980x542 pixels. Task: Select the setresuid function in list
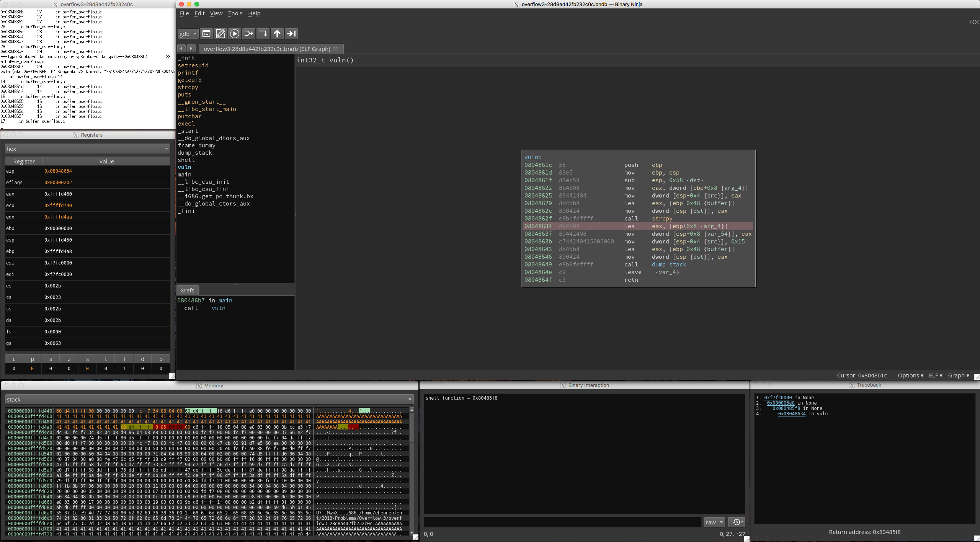(193, 65)
